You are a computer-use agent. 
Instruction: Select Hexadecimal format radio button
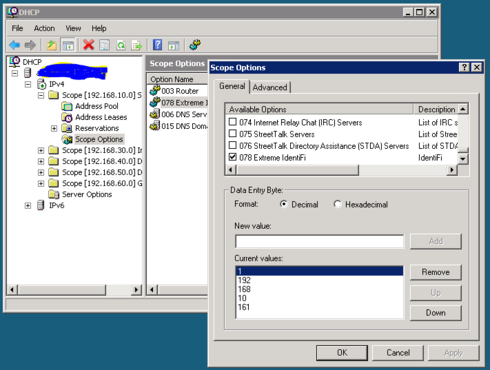coord(337,204)
